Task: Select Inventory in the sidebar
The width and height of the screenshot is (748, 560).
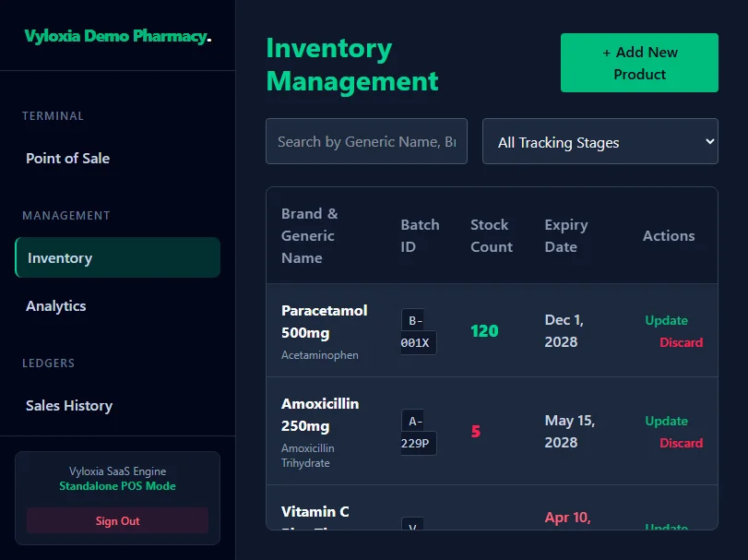Action: tap(117, 257)
